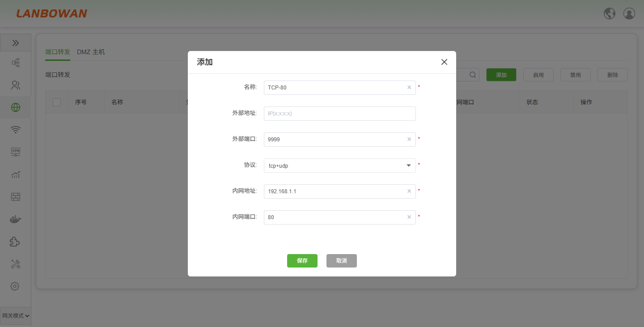The width and height of the screenshot is (644, 327).
Task: Open the firewall brick-wall sidebar icon
Action: [16, 197]
